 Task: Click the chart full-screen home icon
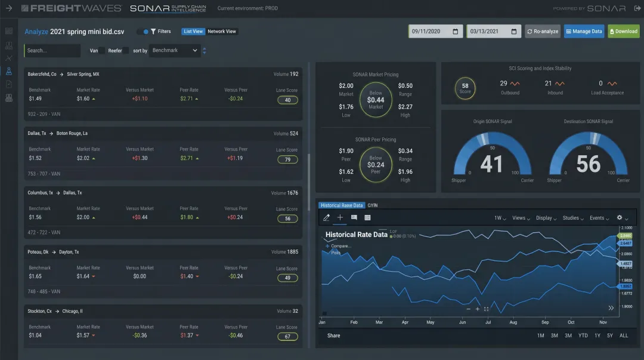487,309
